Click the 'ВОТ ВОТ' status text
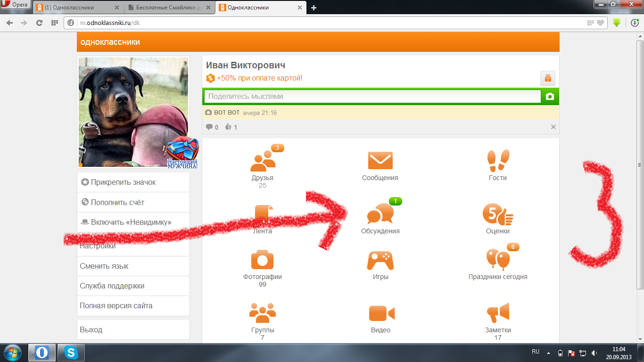 coord(227,113)
